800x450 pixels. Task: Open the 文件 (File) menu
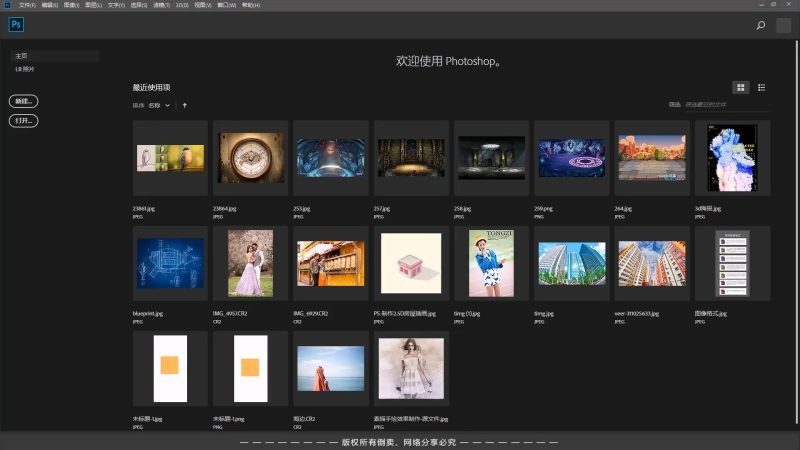point(27,5)
